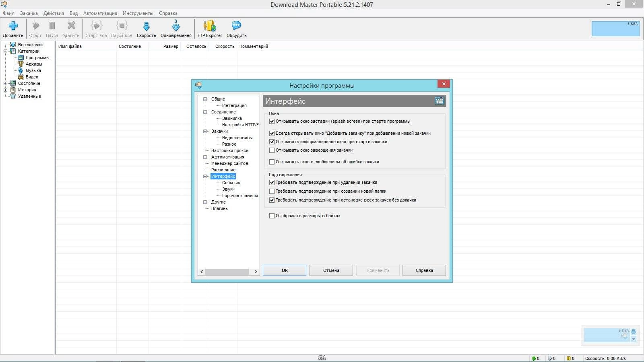Collapse the Соединение settings tree node
The height and width of the screenshot is (362, 644).
pyautogui.click(x=205, y=112)
